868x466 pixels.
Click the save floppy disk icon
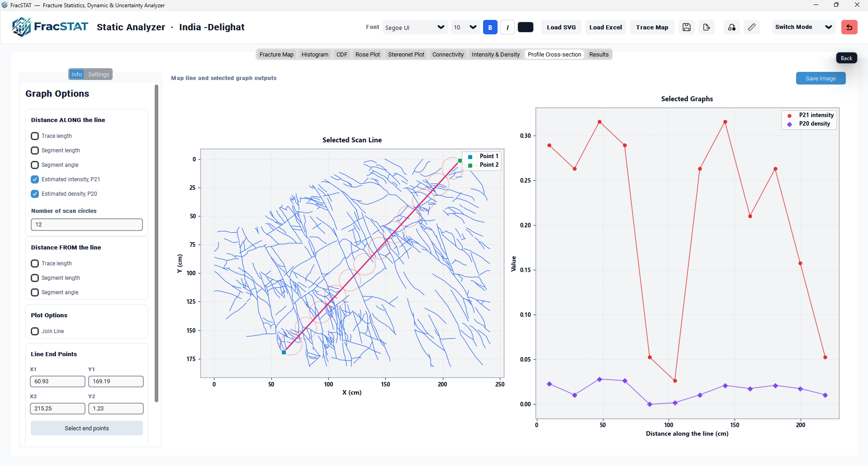click(x=687, y=27)
